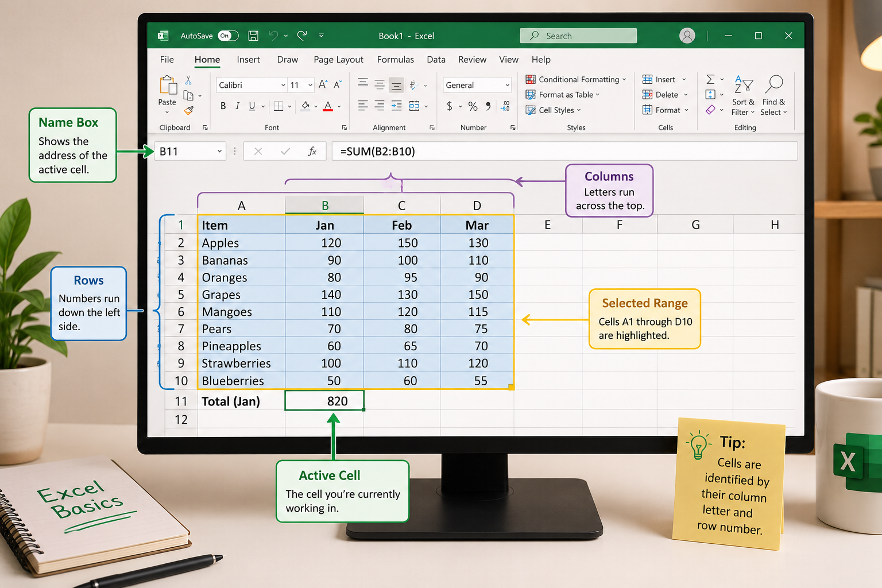Click the AutoSum sigma icon
Screen dimensions: 882x588
(710, 79)
